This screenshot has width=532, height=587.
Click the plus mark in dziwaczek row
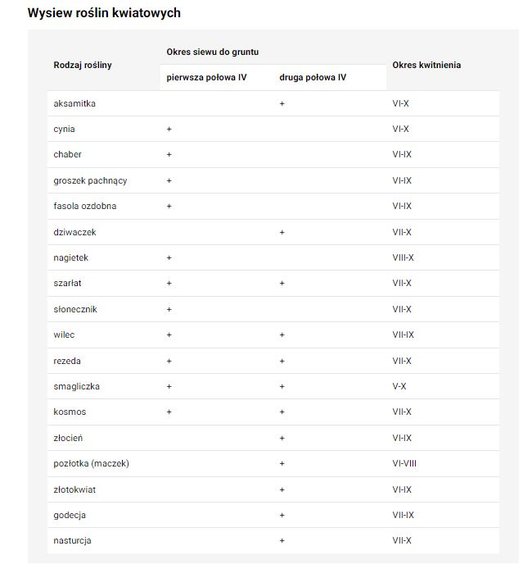[x=282, y=232]
